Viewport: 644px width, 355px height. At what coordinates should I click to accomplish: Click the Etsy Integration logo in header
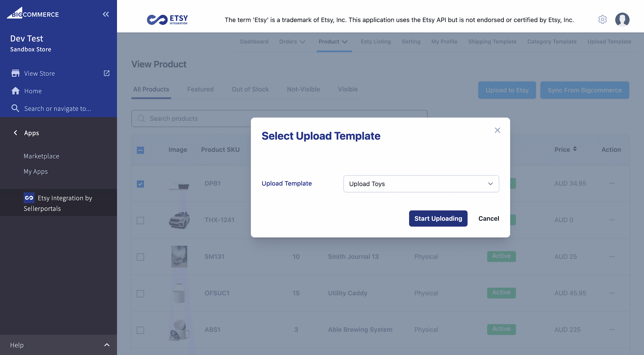click(167, 20)
